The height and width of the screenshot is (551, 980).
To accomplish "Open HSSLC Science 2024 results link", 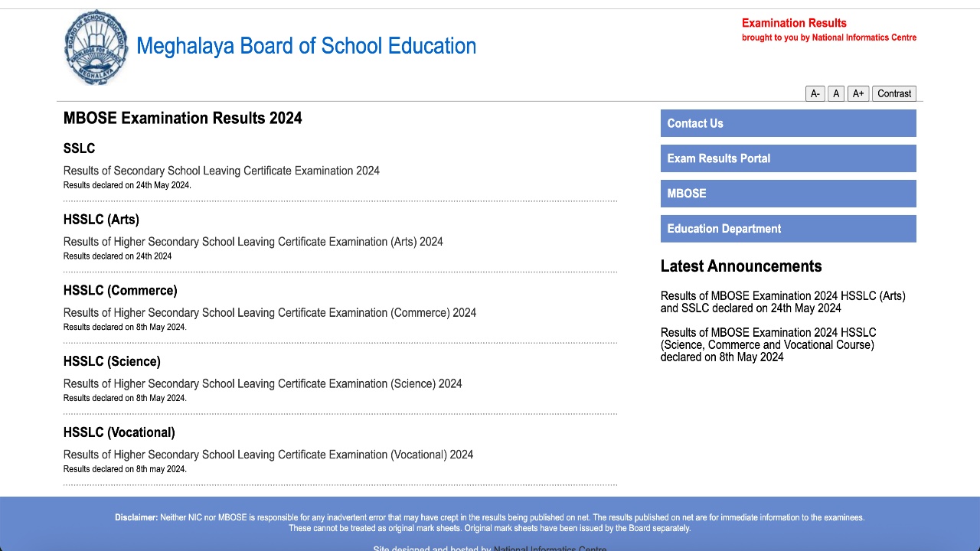I will click(x=263, y=384).
